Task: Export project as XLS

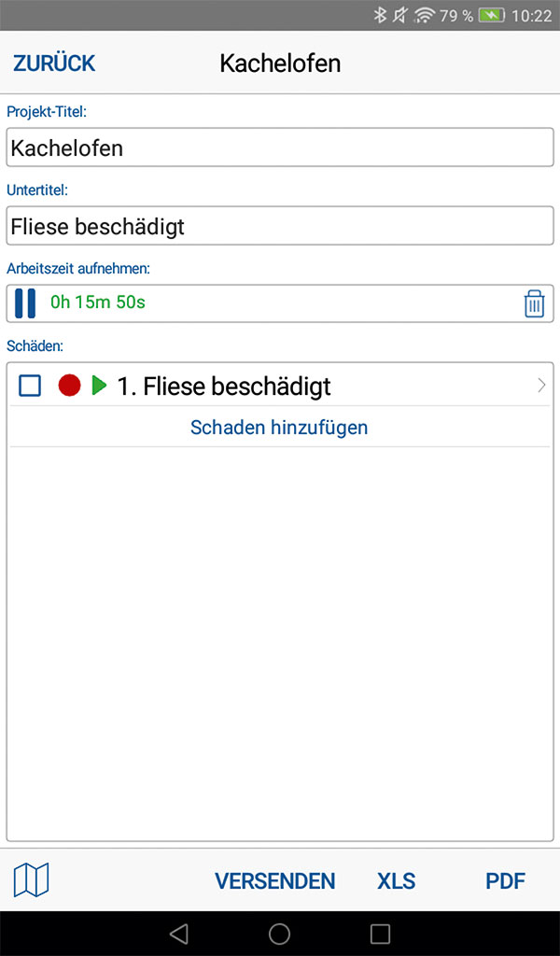Action: pos(397,880)
